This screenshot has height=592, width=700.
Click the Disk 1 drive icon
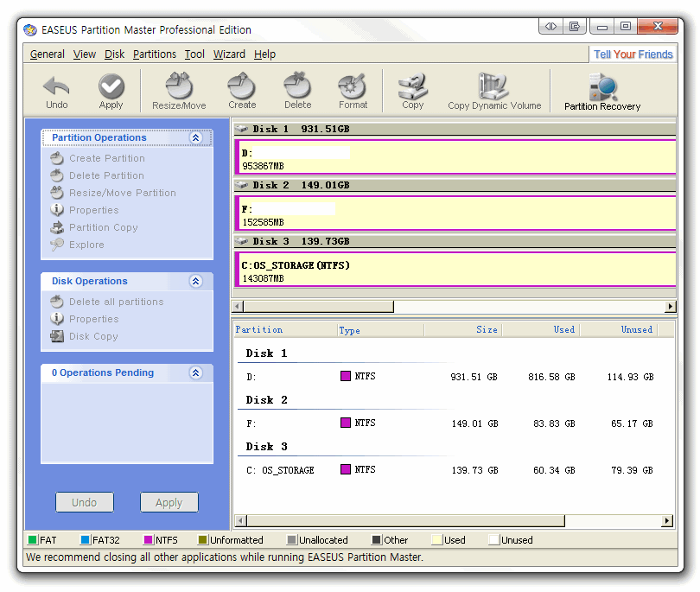241,129
